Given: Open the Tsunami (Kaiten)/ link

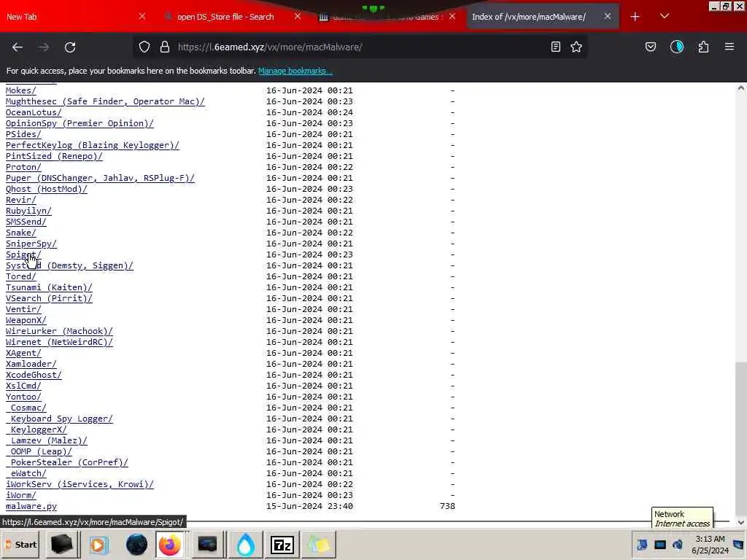Looking at the screenshot, I should (49, 287).
